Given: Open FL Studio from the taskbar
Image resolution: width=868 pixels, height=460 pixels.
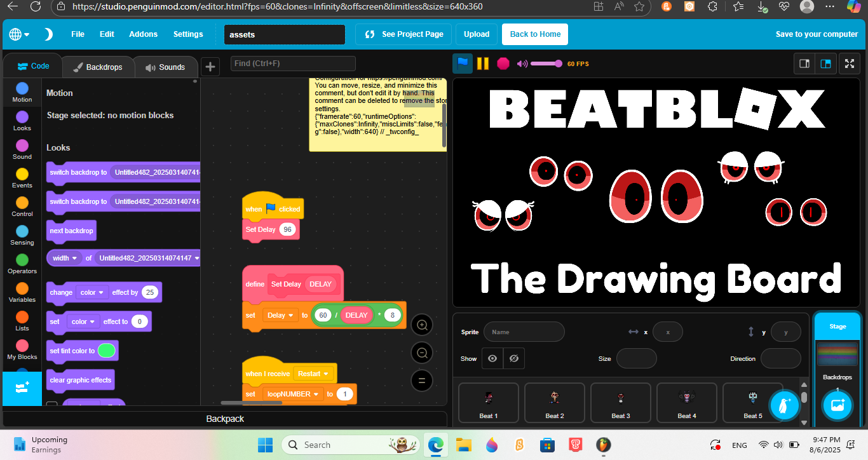Looking at the screenshot, I should (x=603, y=445).
